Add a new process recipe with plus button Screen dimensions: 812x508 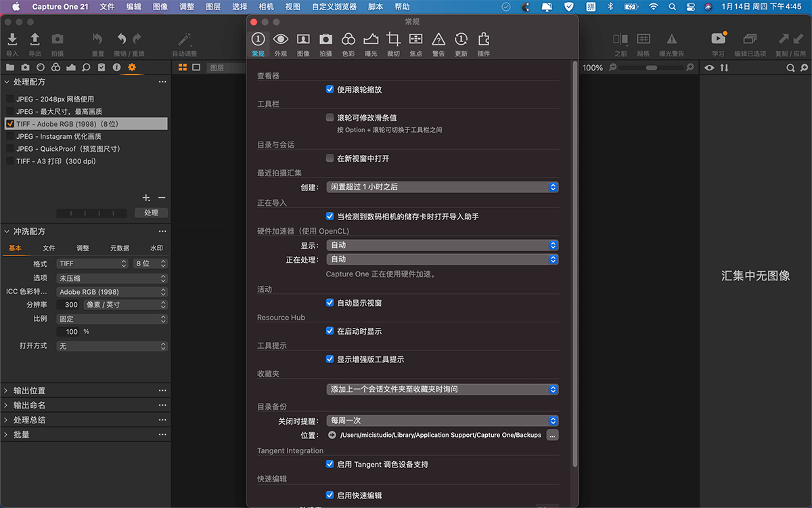coord(146,198)
